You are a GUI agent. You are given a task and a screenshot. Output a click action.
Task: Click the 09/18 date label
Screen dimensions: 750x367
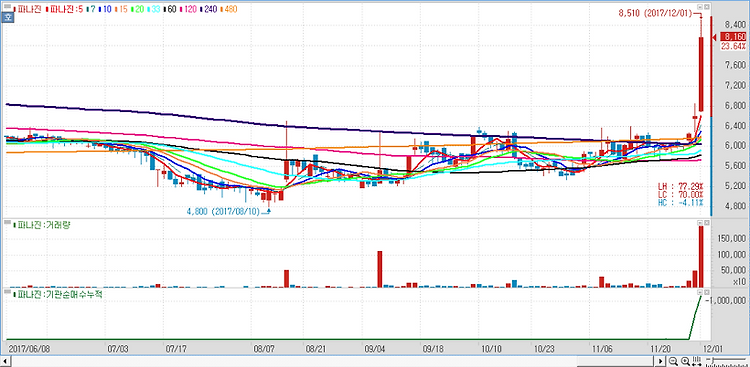point(433,349)
